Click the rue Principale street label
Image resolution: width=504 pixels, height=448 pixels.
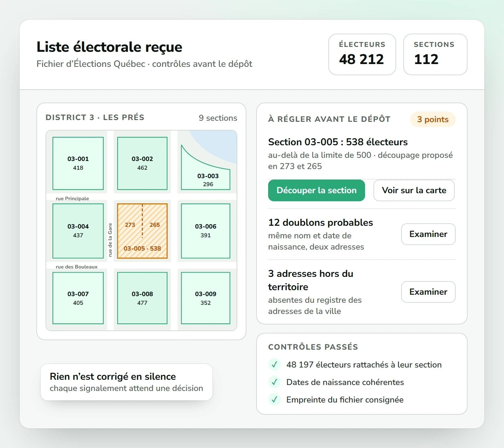(72, 198)
